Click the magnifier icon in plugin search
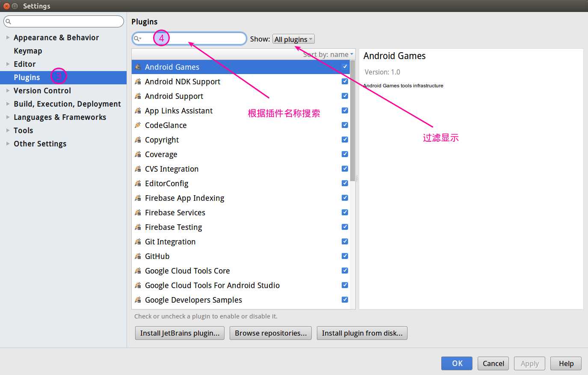Viewport: 588px width, 375px height. click(137, 39)
